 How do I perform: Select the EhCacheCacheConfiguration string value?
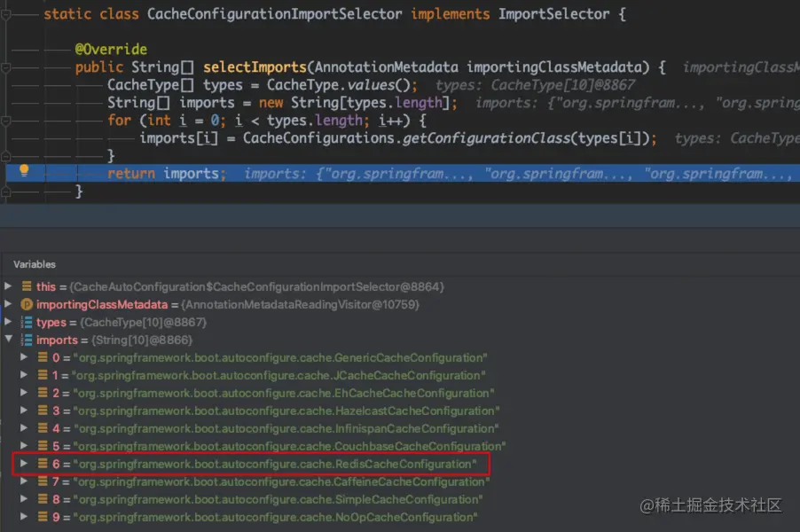tap(284, 394)
